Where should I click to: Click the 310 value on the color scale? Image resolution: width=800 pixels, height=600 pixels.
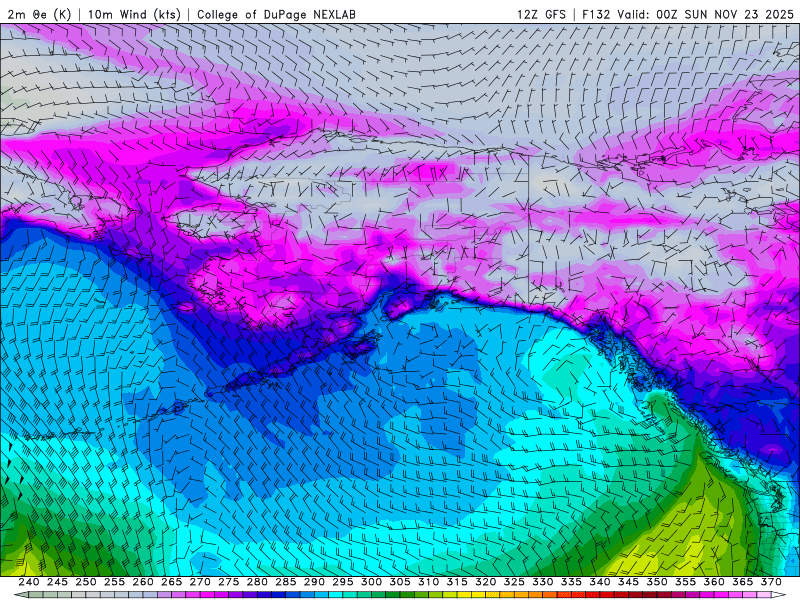pos(429,582)
